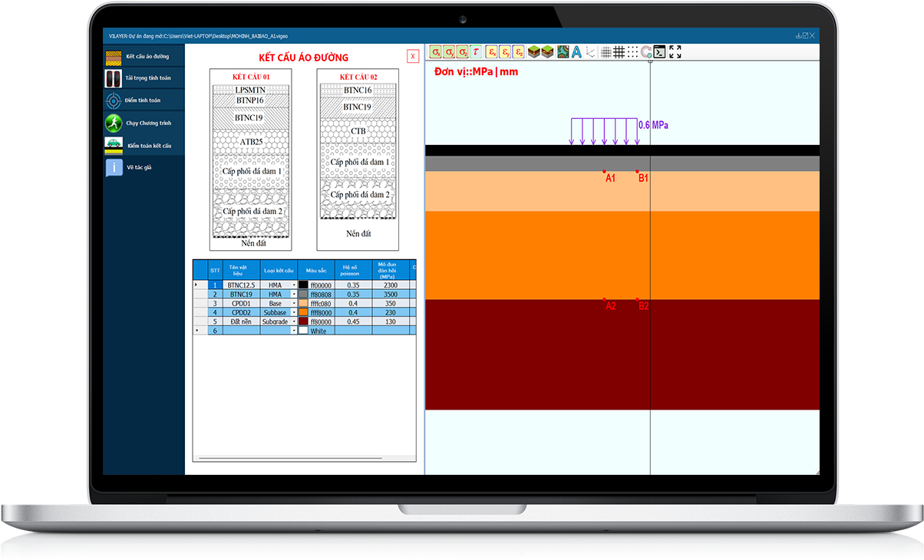Open the console terminal icon

coord(659,52)
